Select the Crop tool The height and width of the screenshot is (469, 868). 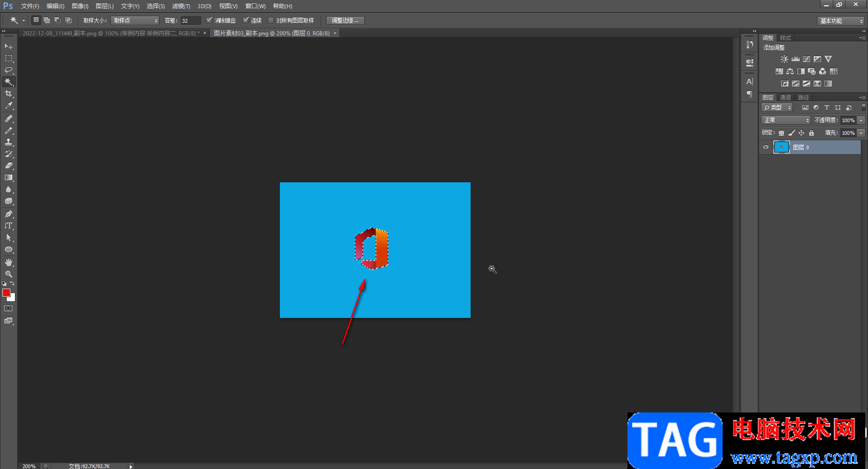(x=9, y=94)
